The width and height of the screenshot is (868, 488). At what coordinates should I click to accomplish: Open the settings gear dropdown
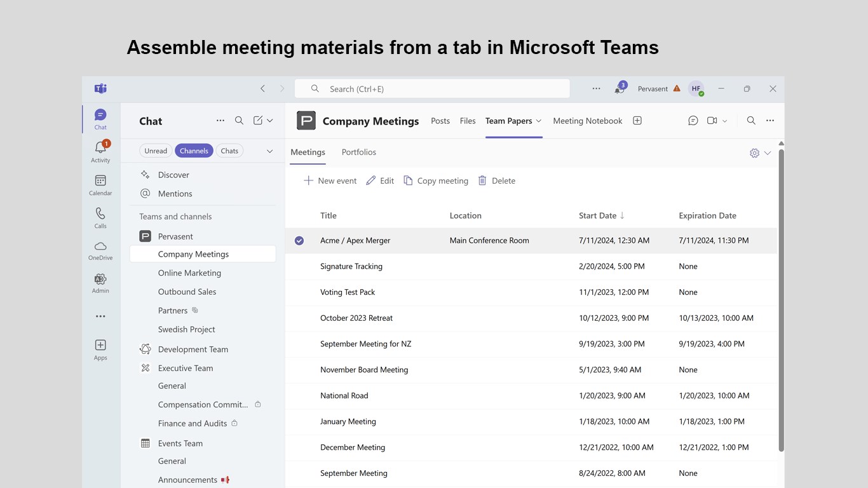(x=760, y=153)
